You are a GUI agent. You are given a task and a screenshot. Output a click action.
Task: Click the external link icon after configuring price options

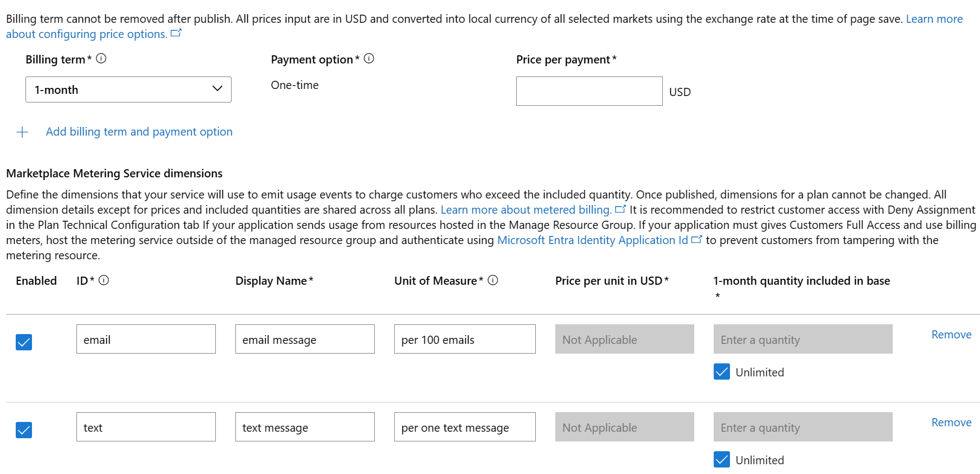tap(176, 33)
